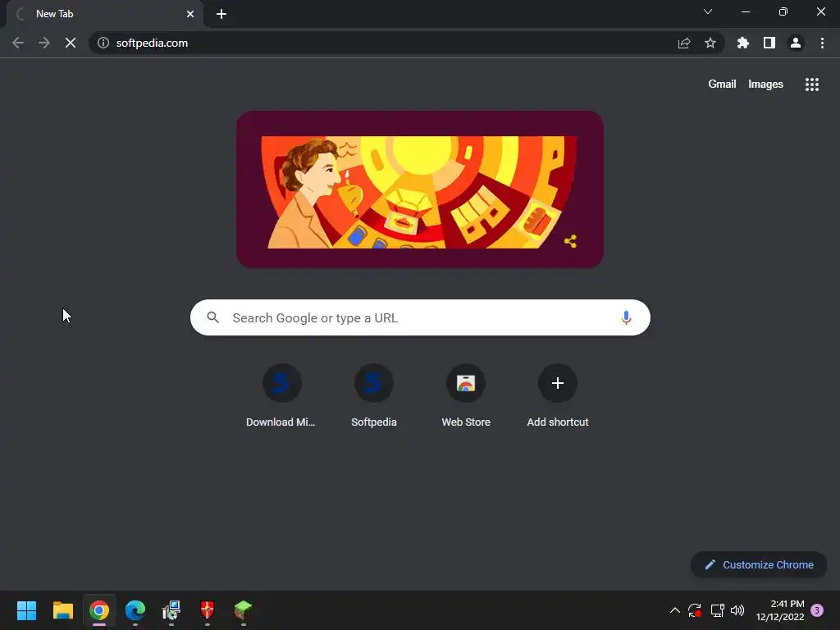
Task: Click Add shortcut button
Action: (558, 395)
